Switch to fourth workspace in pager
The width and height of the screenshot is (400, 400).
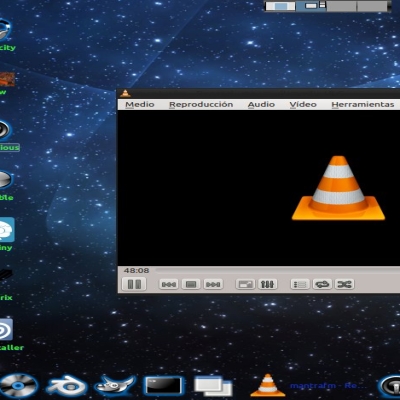point(372,6)
